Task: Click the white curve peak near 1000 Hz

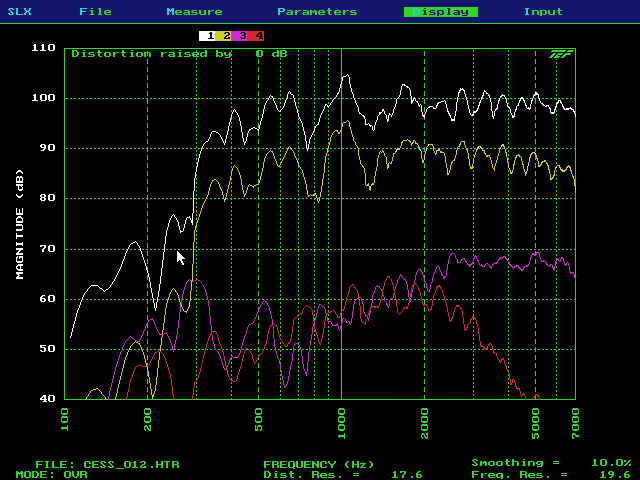Action: pos(347,76)
